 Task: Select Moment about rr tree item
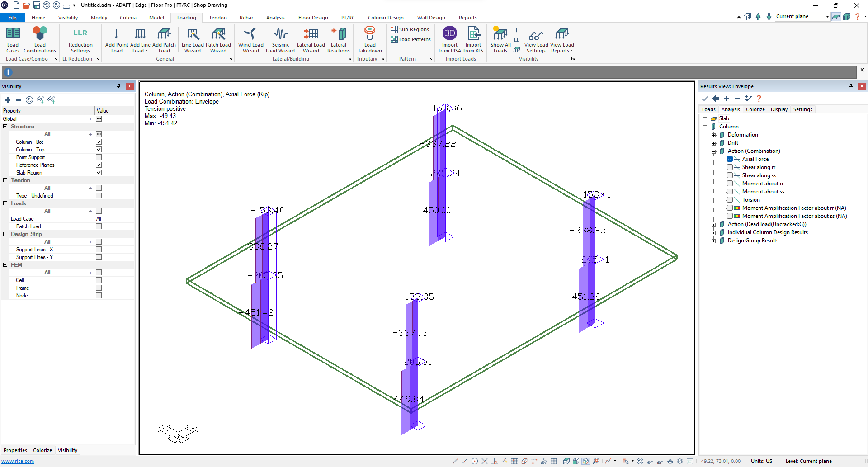click(x=762, y=184)
